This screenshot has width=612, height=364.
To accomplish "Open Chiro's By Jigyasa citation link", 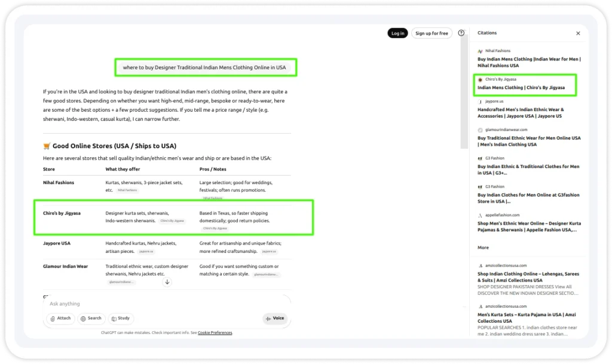I will click(x=521, y=88).
